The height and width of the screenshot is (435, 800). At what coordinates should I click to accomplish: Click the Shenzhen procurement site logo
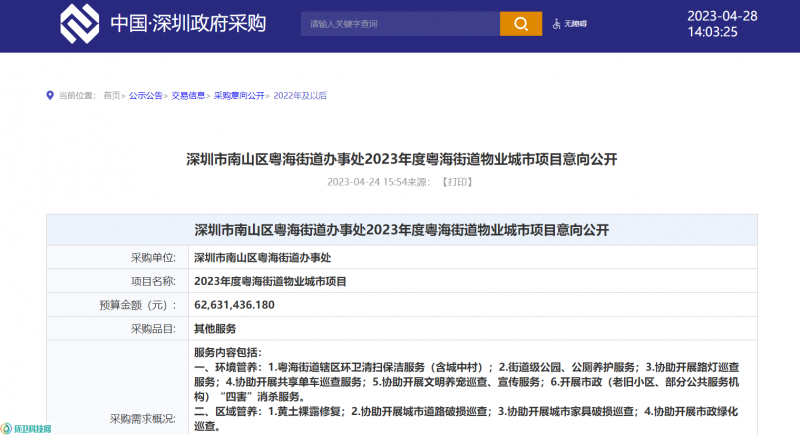coord(81,23)
